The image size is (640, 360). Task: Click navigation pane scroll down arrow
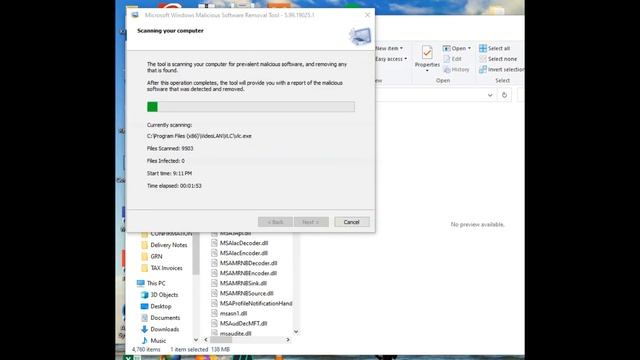pyautogui.click(x=196, y=340)
